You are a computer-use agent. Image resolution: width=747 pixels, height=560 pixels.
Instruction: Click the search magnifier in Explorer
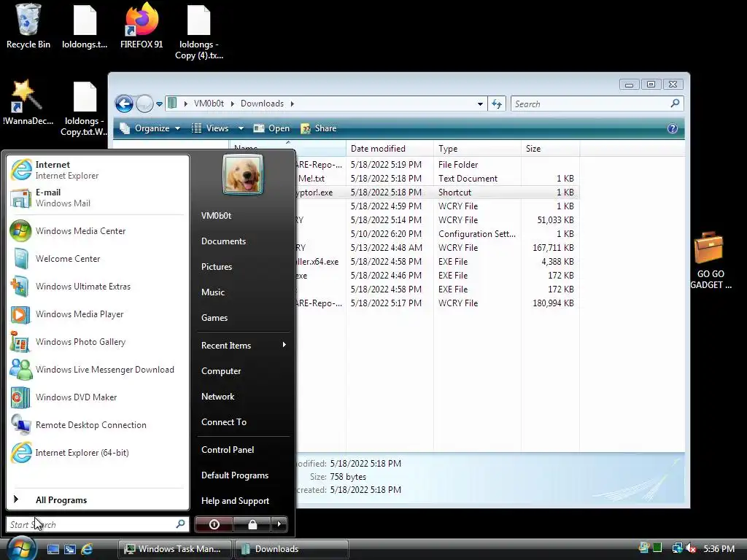pos(675,104)
